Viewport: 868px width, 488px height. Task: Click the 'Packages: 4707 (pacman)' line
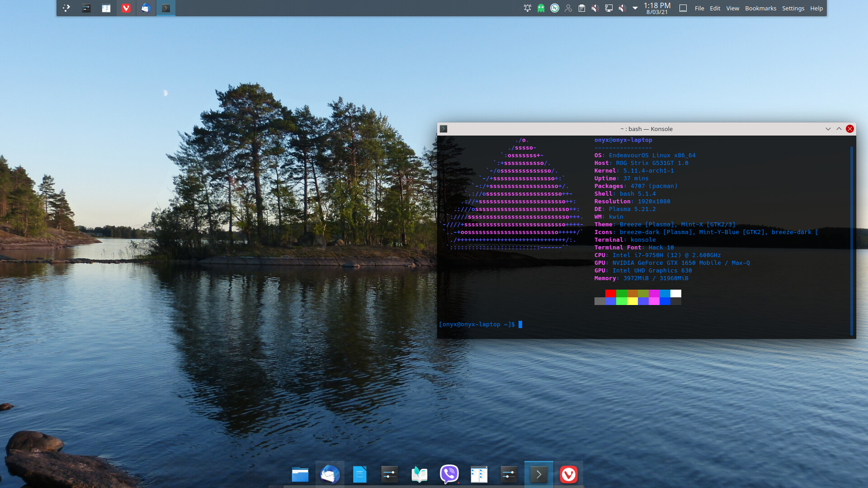[636, 186]
